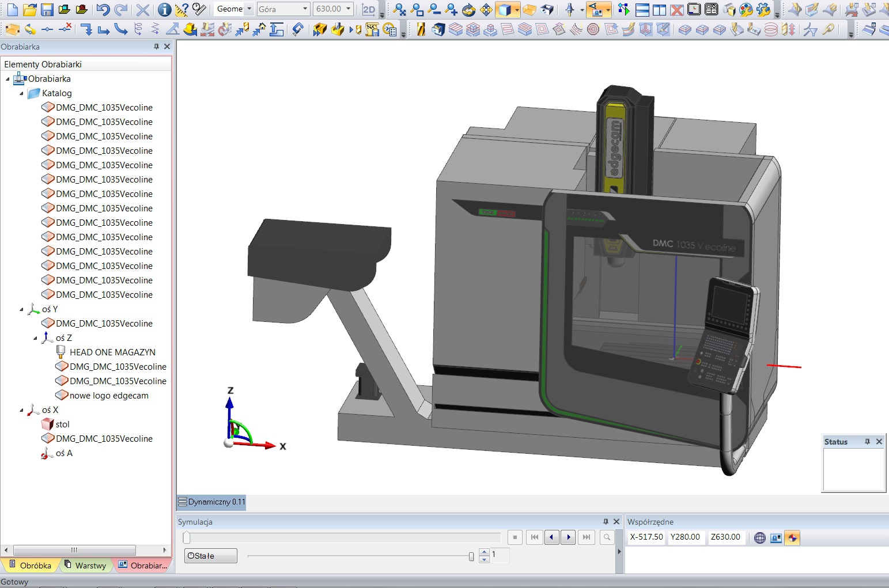Click the X-517.50 coordinate field
The height and width of the screenshot is (588, 889).
pos(646,537)
